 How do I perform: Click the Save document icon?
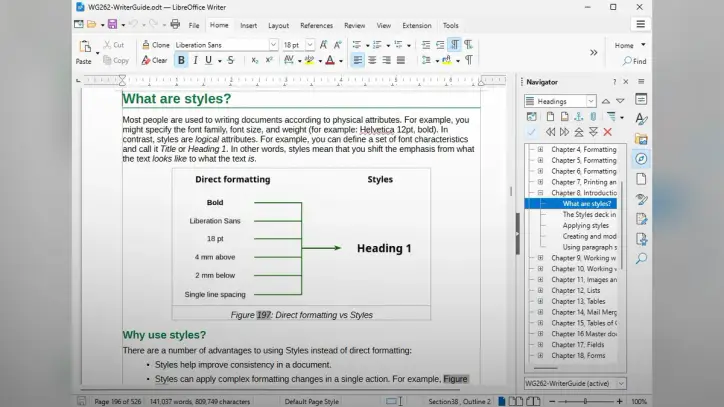tap(112, 24)
